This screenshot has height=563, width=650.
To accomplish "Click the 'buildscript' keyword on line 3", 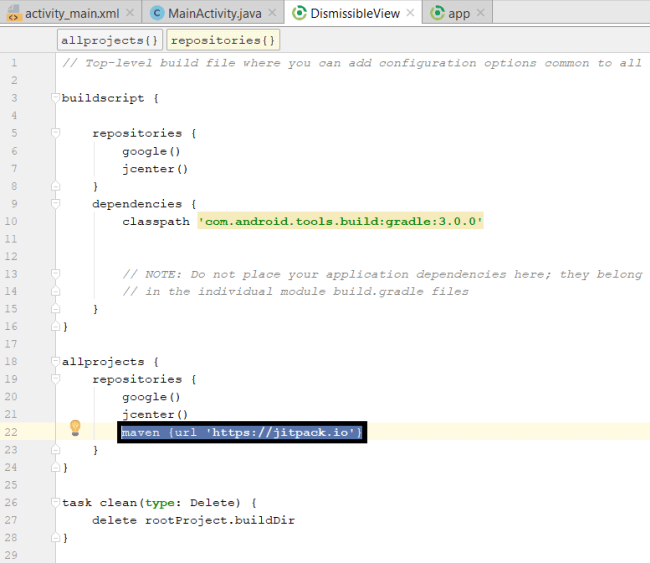I will (x=103, y=98).
